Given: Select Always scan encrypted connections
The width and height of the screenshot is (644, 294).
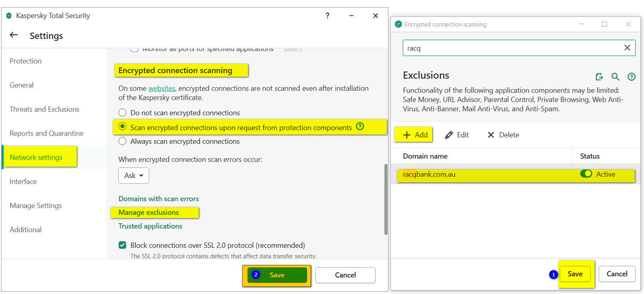Looking at the screenshot, I should pyautogui.click(x=122, y=141).
